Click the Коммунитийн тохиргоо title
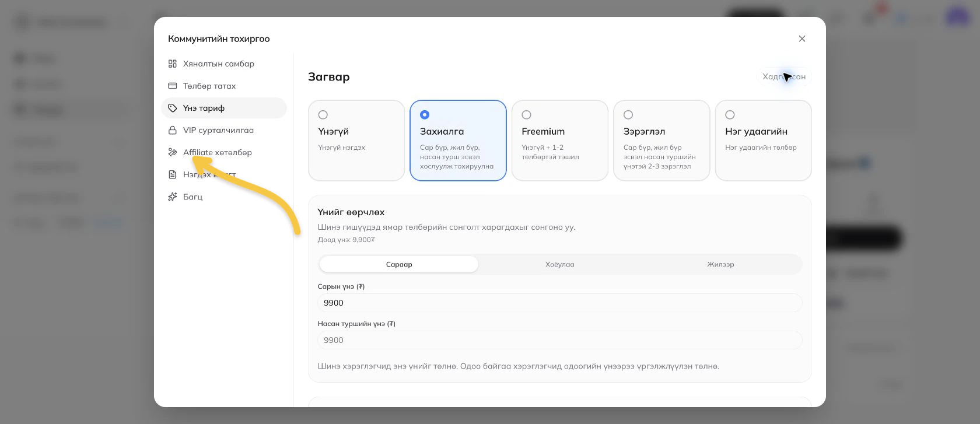Screen dimensions: 980x424 click(x=219, y=38)
